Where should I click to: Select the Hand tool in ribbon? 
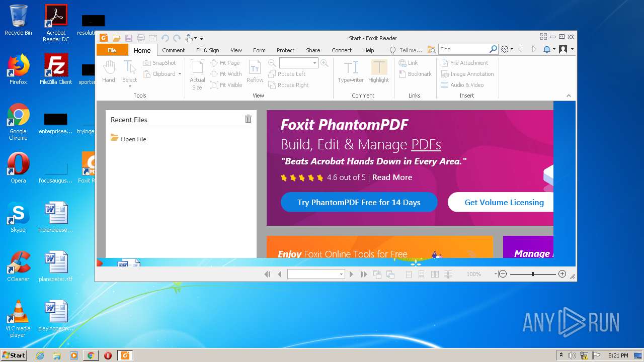109,72
